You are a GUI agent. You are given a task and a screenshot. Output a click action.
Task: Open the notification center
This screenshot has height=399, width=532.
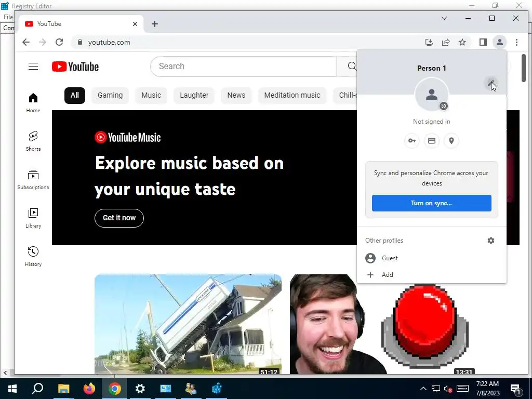(516, 389)
